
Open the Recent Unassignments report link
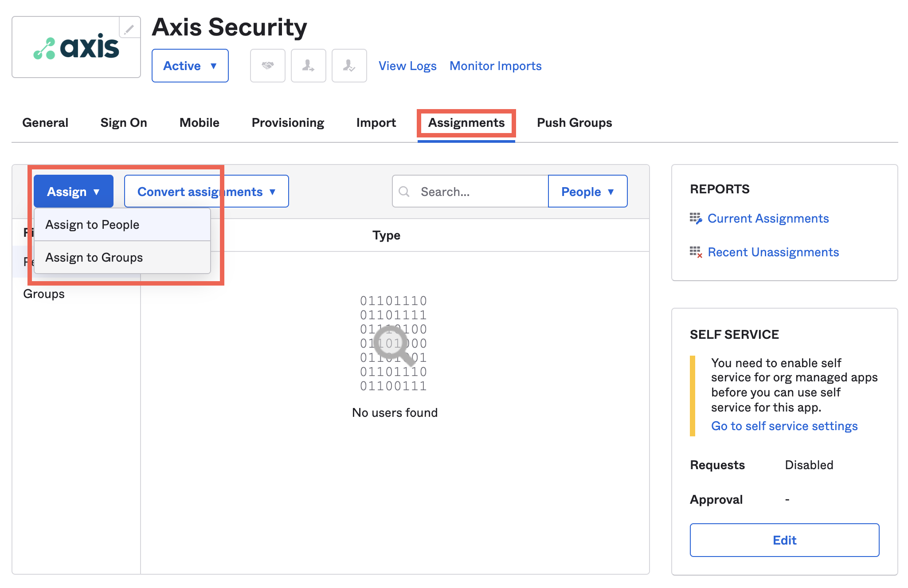[773, 252]
